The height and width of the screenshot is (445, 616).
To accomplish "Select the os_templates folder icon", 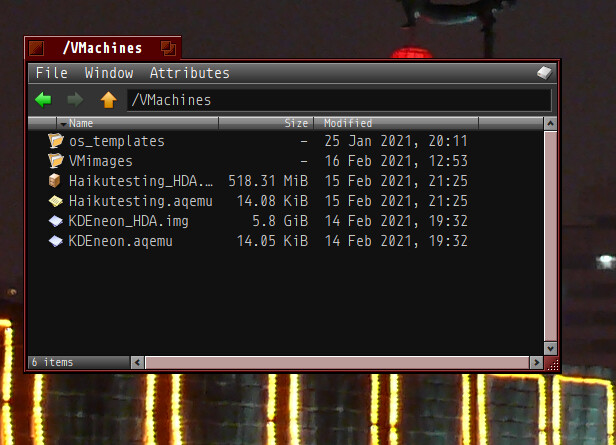I will point(55,141).
